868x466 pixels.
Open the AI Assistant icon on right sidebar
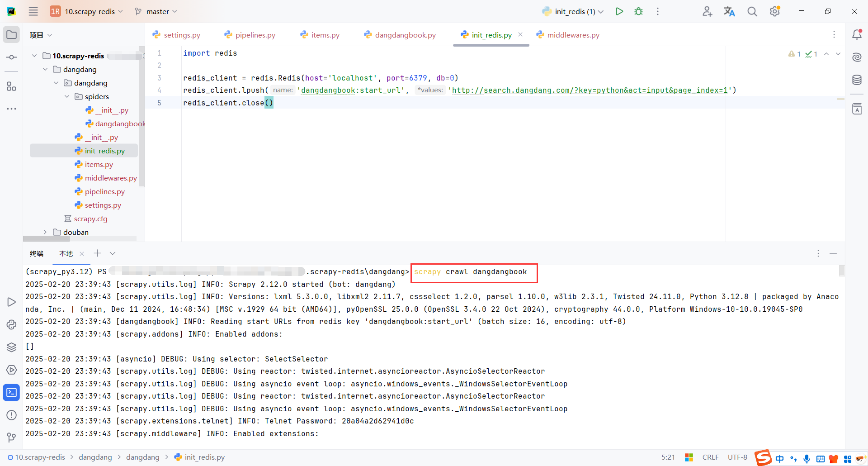(x=857, y=57)
